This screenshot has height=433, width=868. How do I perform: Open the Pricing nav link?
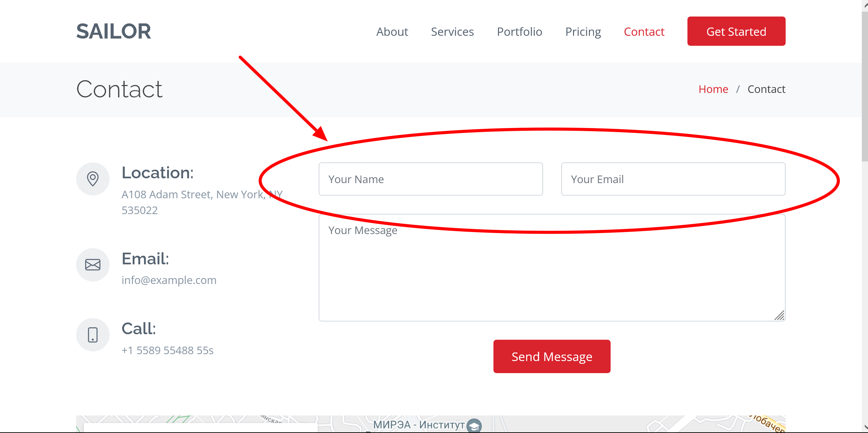tap(583, 32)
